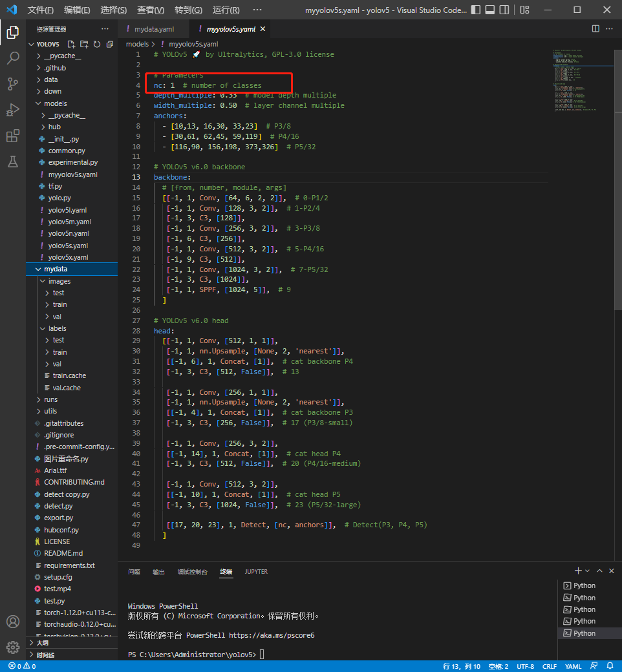Open Selection menu (选择)
622x672 pixels.
[x=114, y=10]
